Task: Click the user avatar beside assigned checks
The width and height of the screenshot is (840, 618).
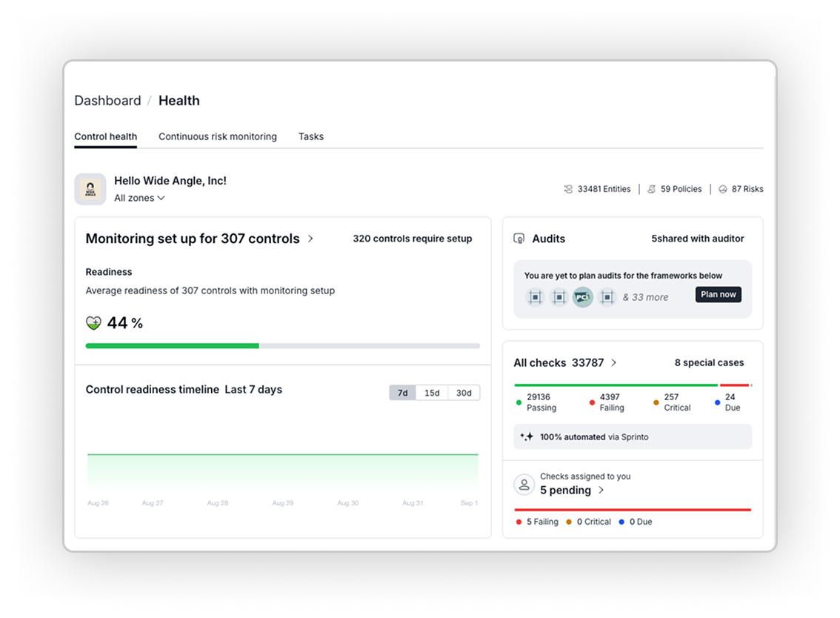Action: [x=524, y=485]
